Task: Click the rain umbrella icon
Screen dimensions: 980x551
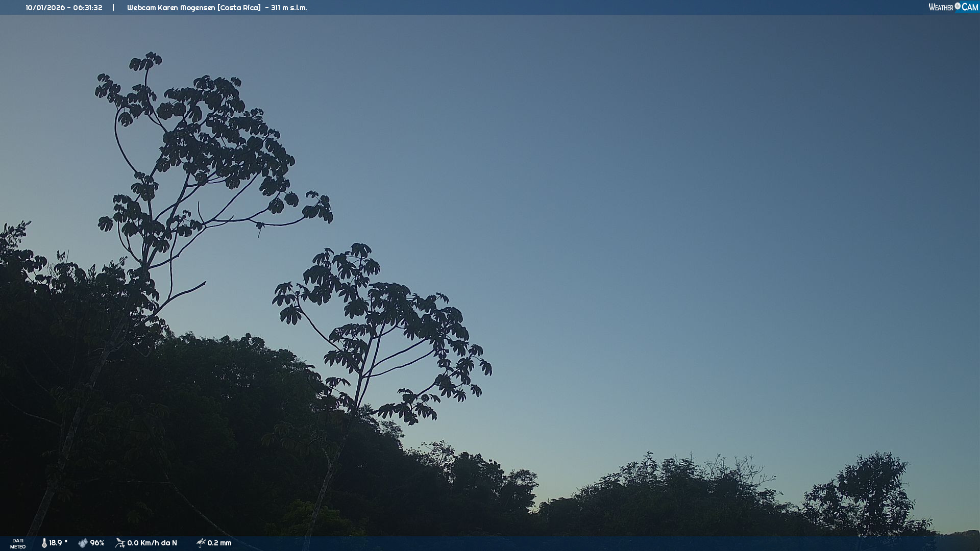Action: tap(201, 543)
